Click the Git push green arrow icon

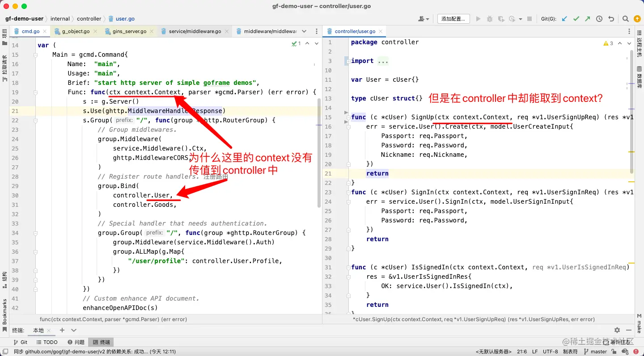pyautogui.click(x=588, y=19)
